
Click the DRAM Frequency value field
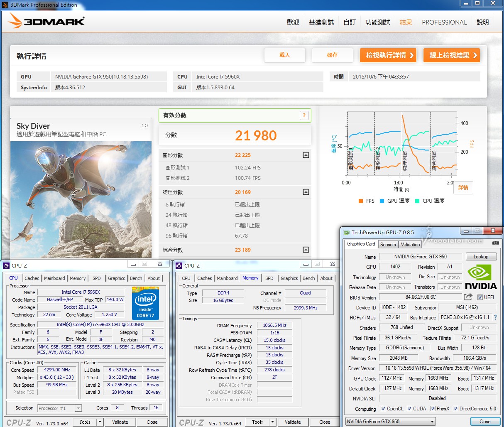pyautogui.click(x=274, y=325)
